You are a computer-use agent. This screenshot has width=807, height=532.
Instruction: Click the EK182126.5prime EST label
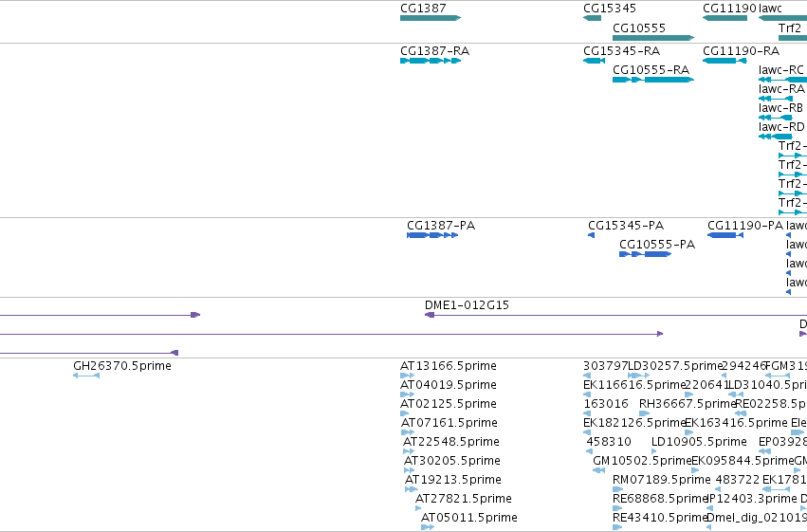(x=634, y=423)
